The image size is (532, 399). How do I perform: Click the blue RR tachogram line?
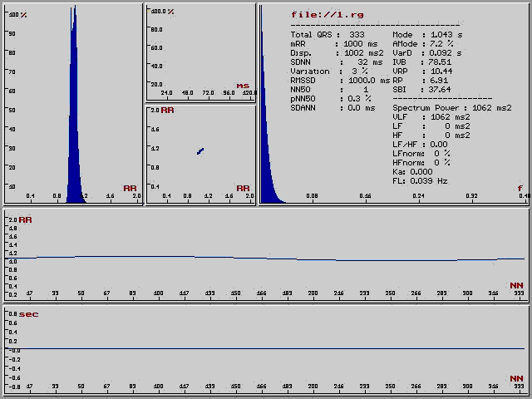coord(266,258)
